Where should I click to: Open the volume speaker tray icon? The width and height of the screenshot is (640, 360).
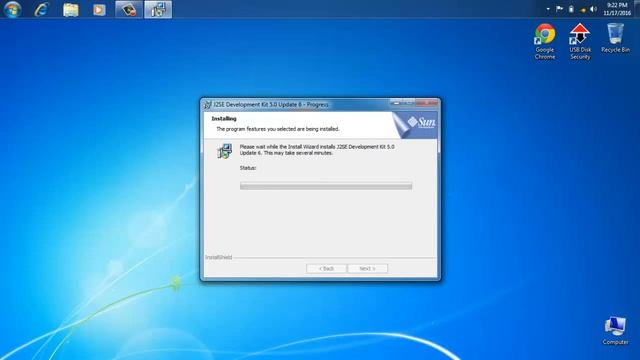coord(593,9)
